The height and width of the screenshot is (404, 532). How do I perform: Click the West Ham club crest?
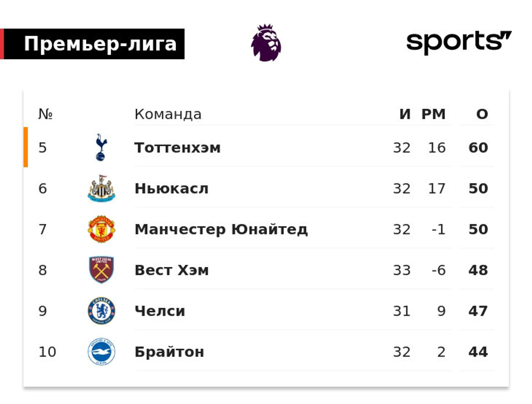[101, 270]
